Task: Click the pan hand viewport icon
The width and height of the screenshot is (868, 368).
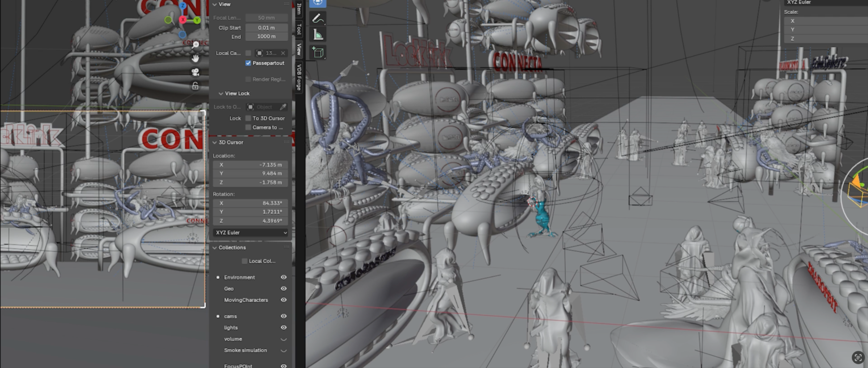Action: [x=196, y=58]
